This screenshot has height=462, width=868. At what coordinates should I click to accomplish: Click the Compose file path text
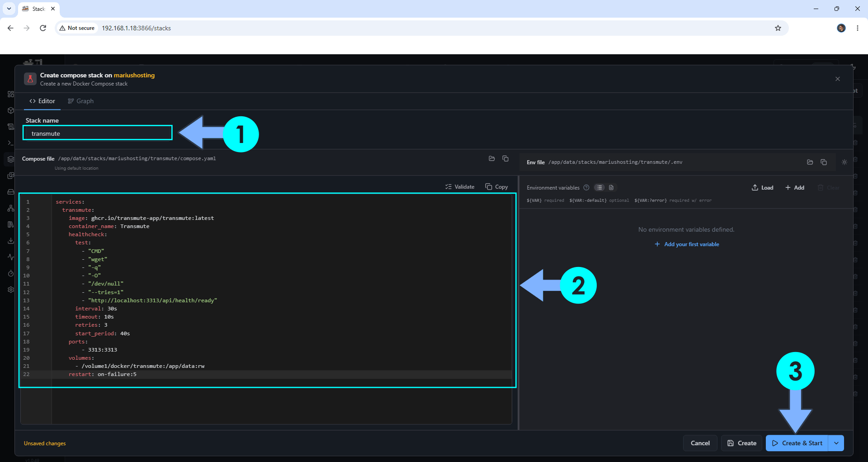pyautogui.click(x=137, y=159)
